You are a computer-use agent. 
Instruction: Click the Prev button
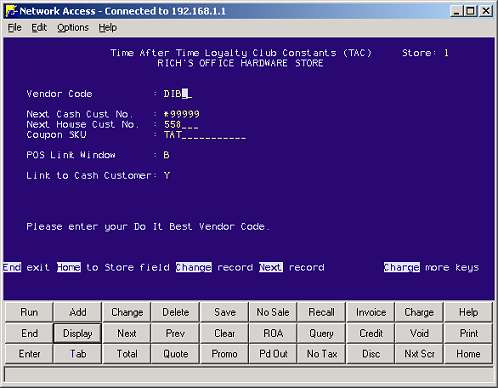click(176, 333)
